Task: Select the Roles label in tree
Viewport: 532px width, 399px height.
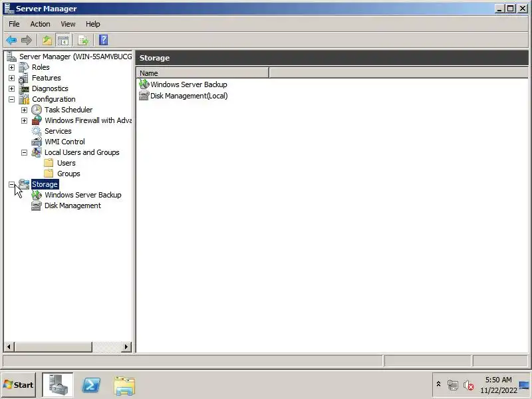Action: click(41, 67)
